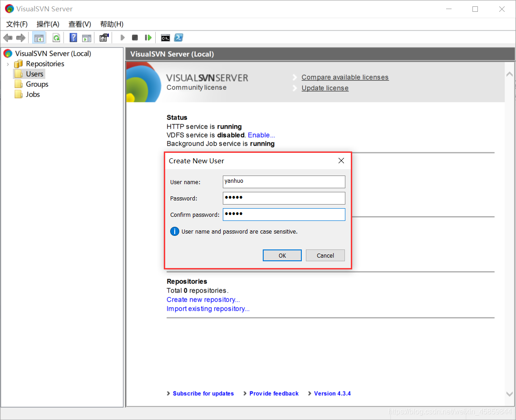The image size is (516, 420).
Task: Open Subscribe for updates link
Action: click(x=203, y=393)
